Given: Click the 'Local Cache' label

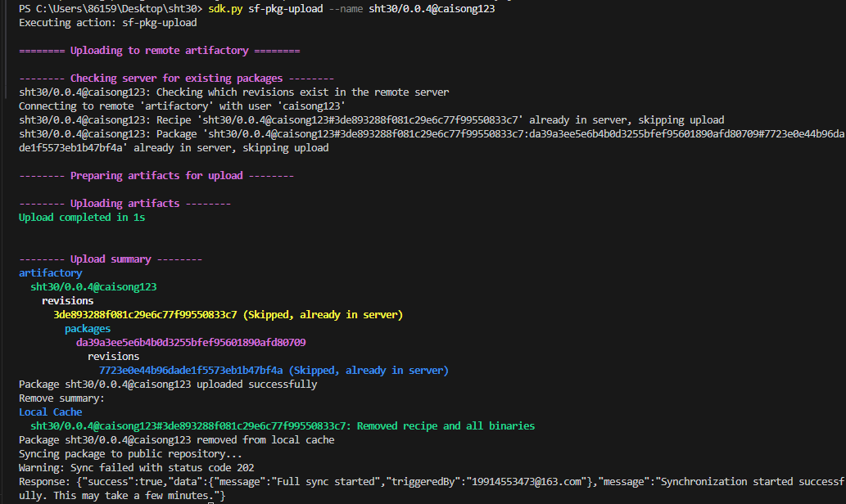Looking at the screenshot, I should [50, 412].
